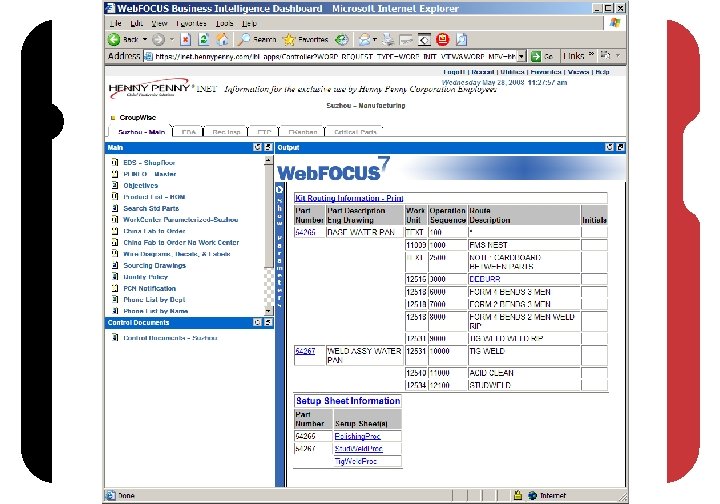Refresh the page with the Refresh icon

point(204,40)
